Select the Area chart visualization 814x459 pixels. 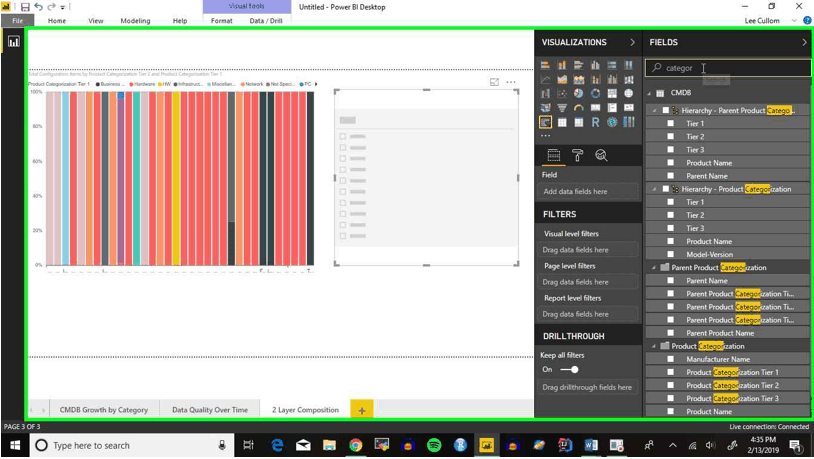(x=562, y=79)
